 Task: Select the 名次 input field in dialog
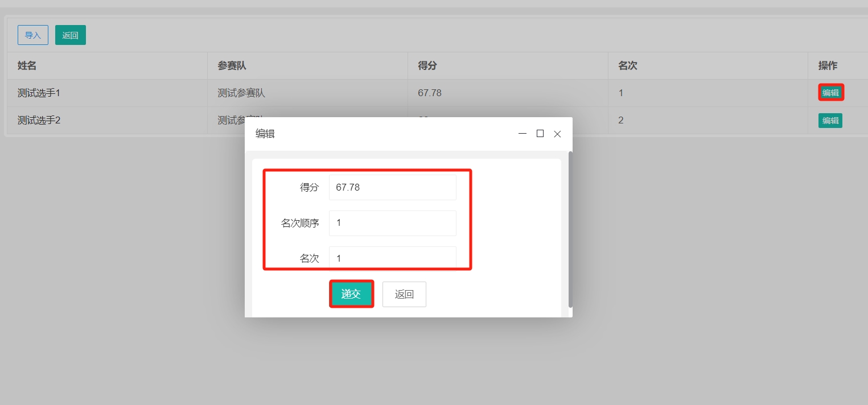point(392,258)
